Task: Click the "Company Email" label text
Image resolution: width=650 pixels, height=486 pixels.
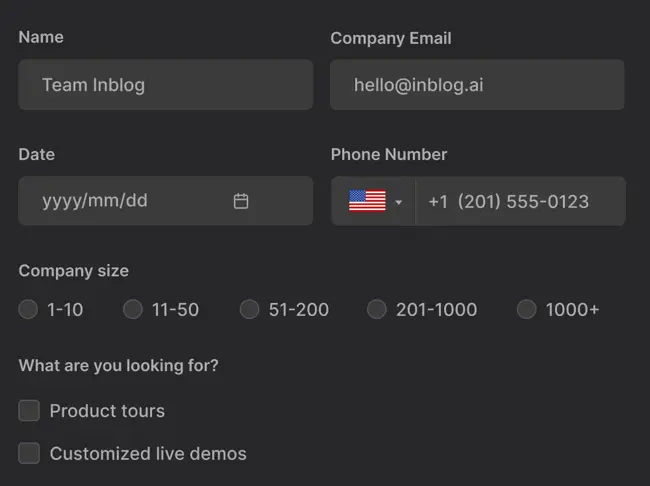Action: [x=391, y=38]
